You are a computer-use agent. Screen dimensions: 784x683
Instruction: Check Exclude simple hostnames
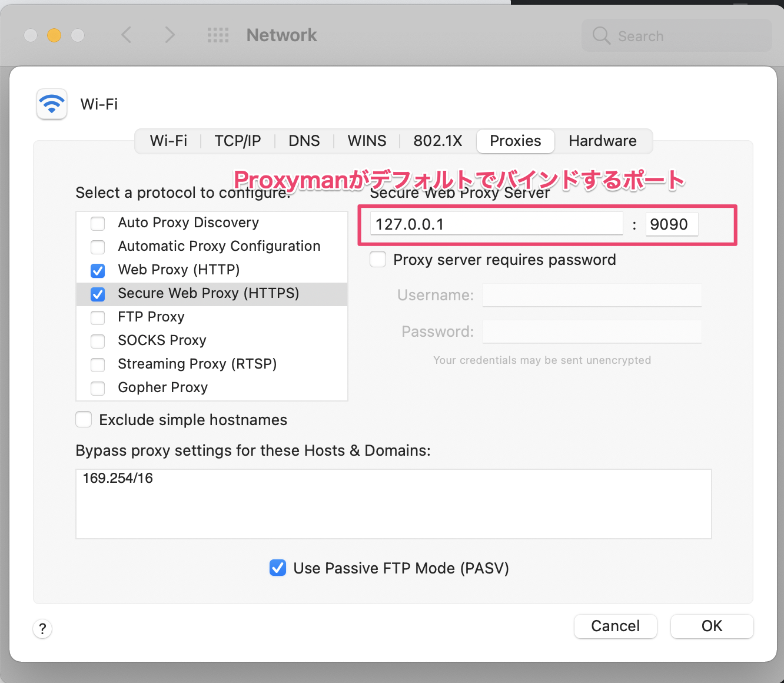84,419
